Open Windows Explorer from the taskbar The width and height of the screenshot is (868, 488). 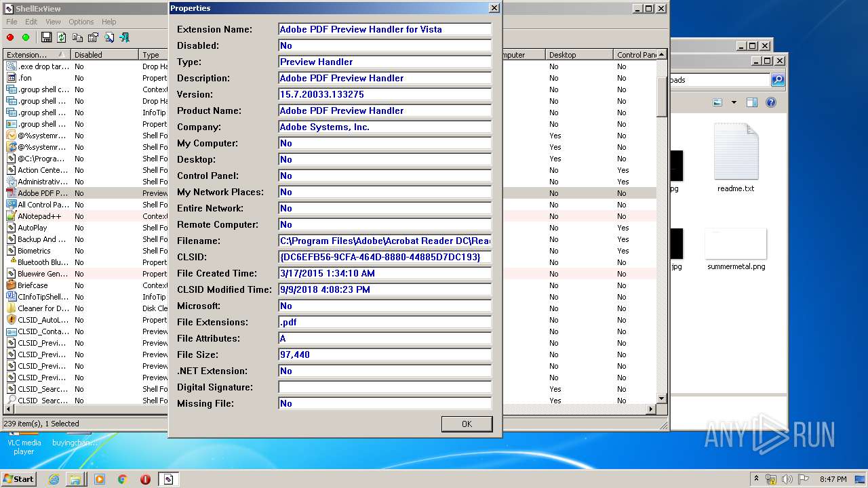pyautogui.click(x=75, y=479)
